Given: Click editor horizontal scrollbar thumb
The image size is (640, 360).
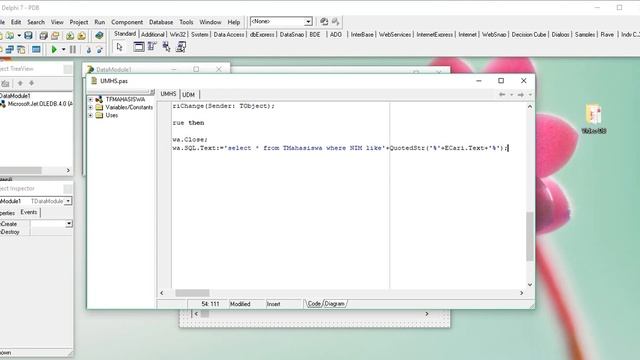Looking at the screenshot, I should (x=192, y=293).
